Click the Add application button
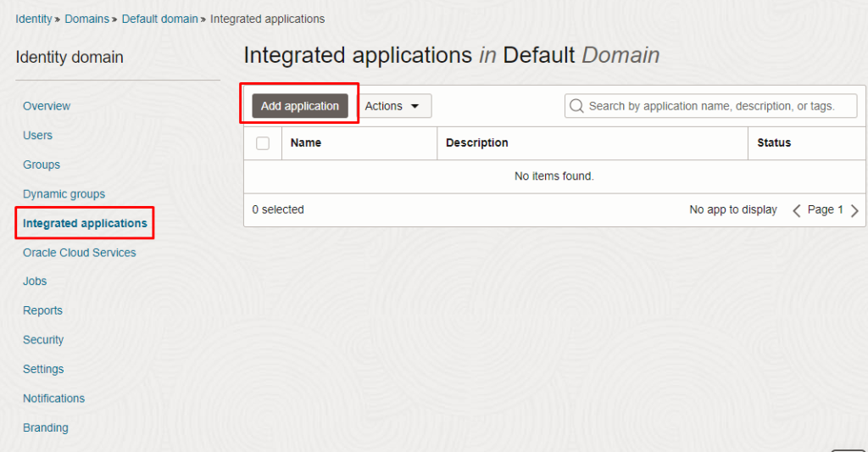Screen dimensions: 868x452 pyautogui.click(x=300, y=106)
